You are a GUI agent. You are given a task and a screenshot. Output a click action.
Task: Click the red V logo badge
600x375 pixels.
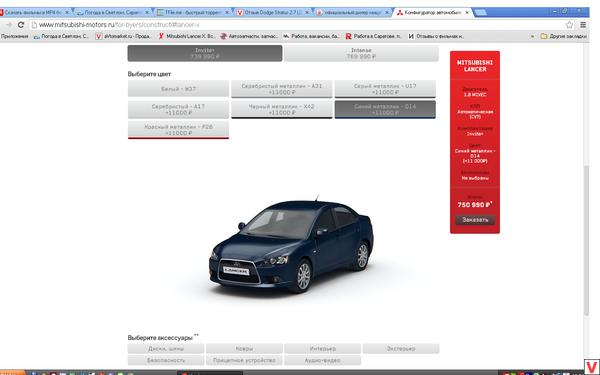coord(592,367)
